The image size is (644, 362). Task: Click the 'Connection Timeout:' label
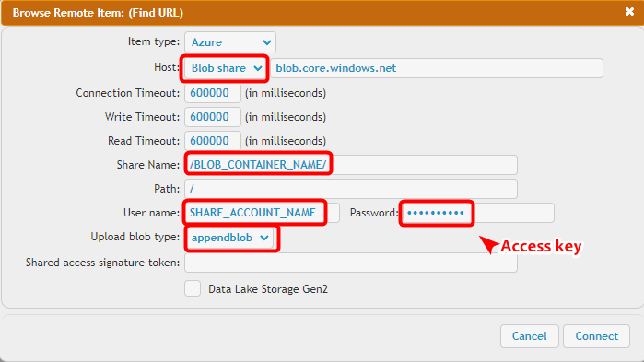(x=128, y=93)
